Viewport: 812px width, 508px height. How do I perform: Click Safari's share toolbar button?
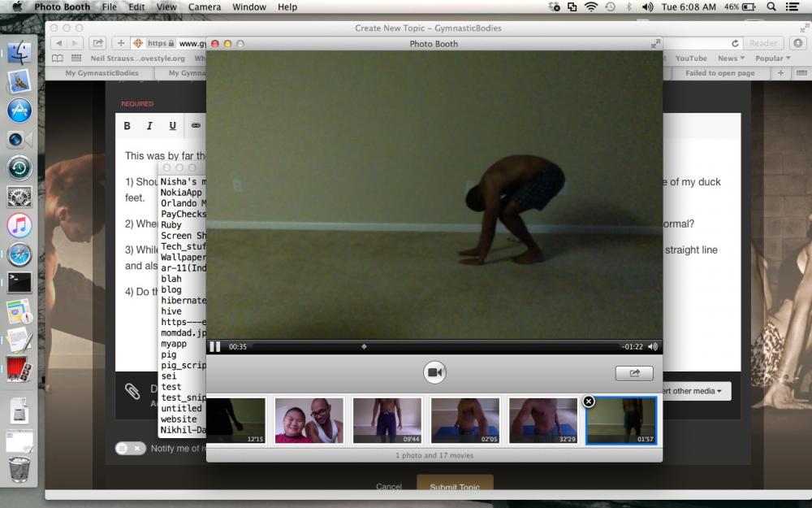97,43
